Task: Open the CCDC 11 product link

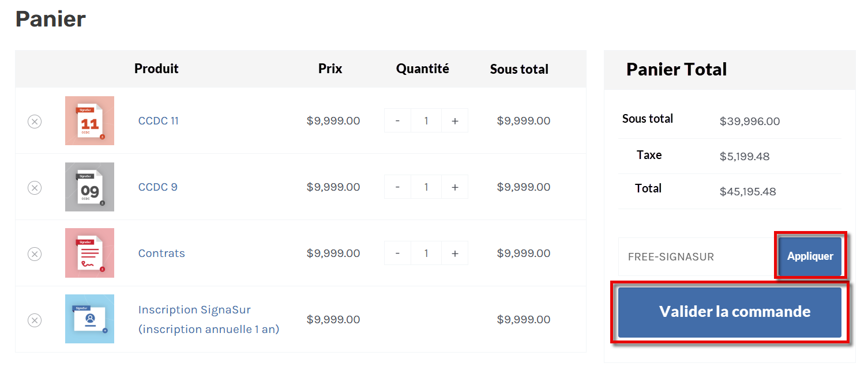Action: pos(159,121)
